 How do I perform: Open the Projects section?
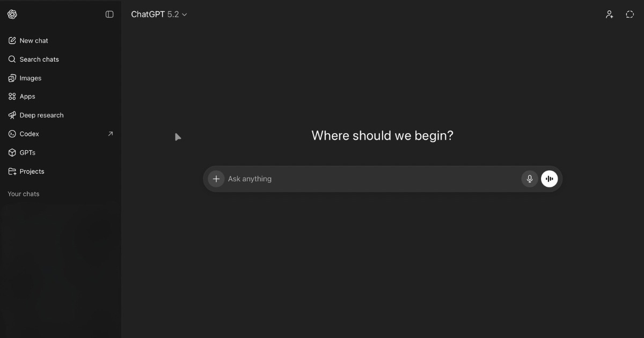point(31,171)
